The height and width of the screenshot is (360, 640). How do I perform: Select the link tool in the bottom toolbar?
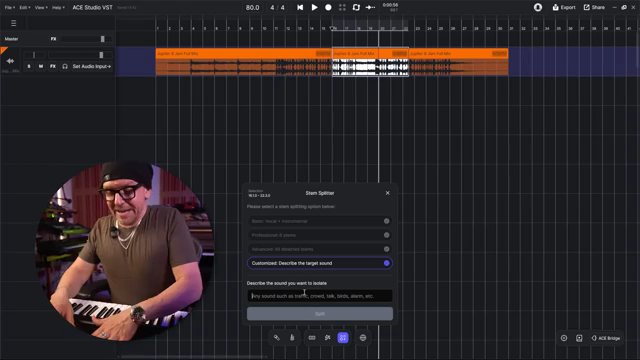coord(277,338)
